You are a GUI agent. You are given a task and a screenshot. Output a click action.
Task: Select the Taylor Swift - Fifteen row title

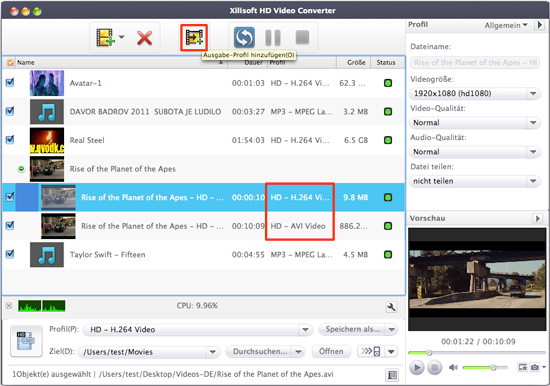pos(107,255)
